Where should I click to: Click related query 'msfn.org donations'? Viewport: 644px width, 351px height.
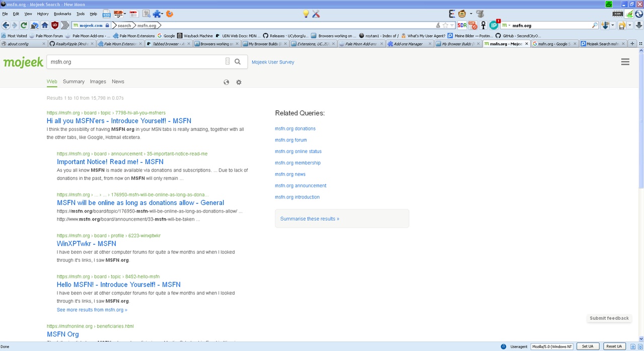coord(295,128)
